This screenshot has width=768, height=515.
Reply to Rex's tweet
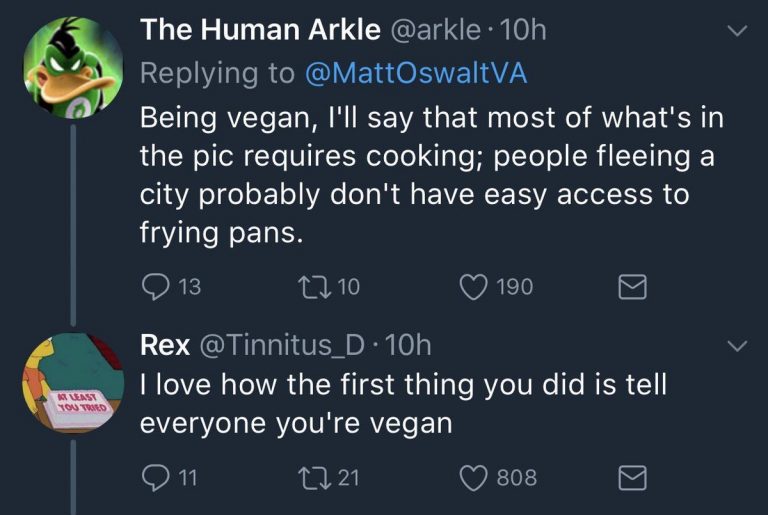[x=155, y=478]
